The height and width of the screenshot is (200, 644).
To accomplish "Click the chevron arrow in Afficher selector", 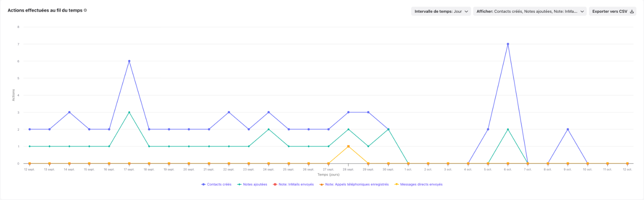I will [x=582, y=11].
